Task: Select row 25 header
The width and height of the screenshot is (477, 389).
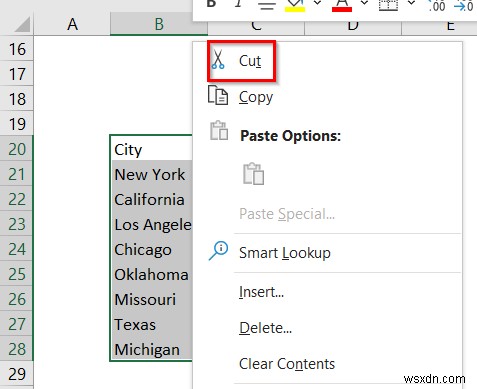Action: pyautogui.click(x=17, y=274)
